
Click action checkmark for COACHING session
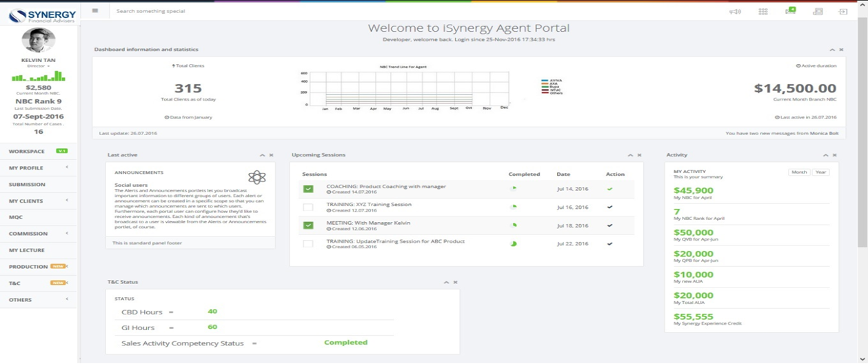click(x=609, y=189)
